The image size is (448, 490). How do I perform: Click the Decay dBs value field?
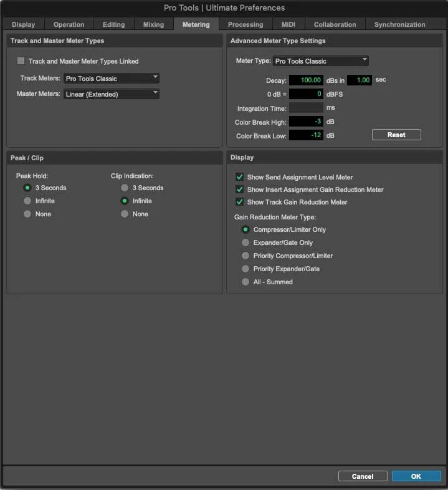pos(306,80)
